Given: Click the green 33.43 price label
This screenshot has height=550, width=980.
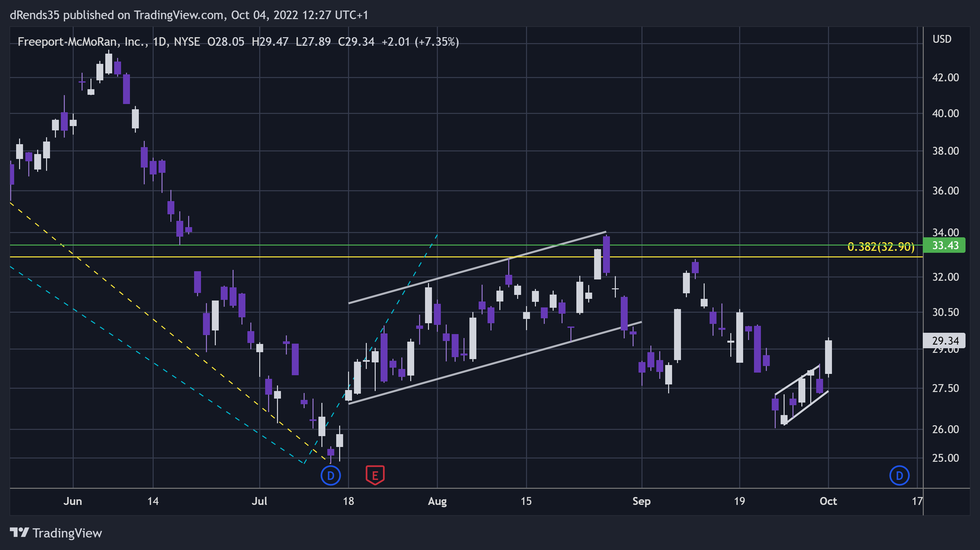Looking at the screenshot, I should (944, 245).
